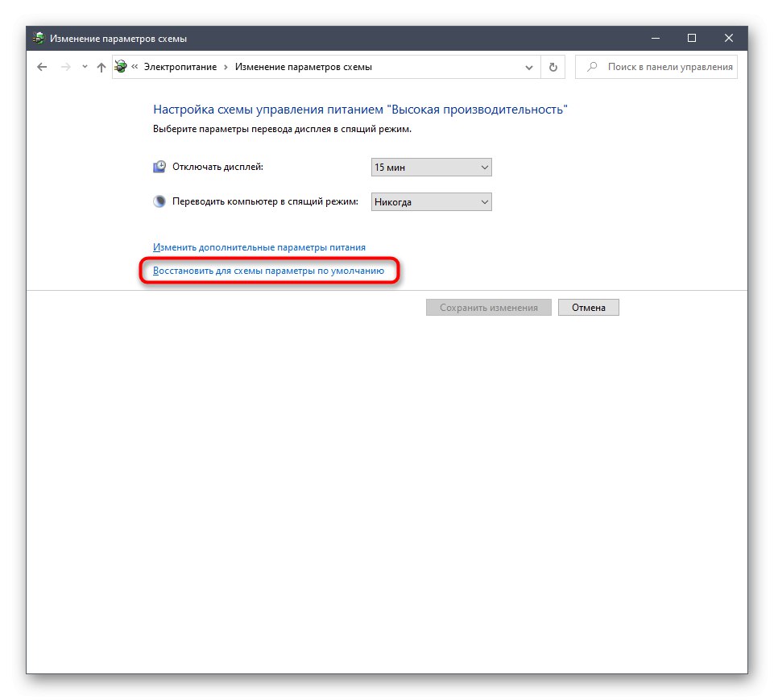Viewport: 774px width, 700px height.
Task: Click the Сохранить изменения button
Action: (488, 307)
